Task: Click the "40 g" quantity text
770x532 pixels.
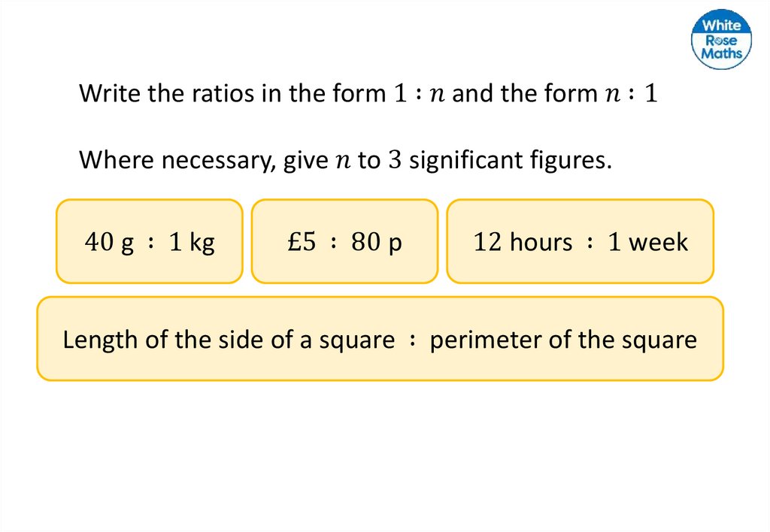Action: click(110, 242)
